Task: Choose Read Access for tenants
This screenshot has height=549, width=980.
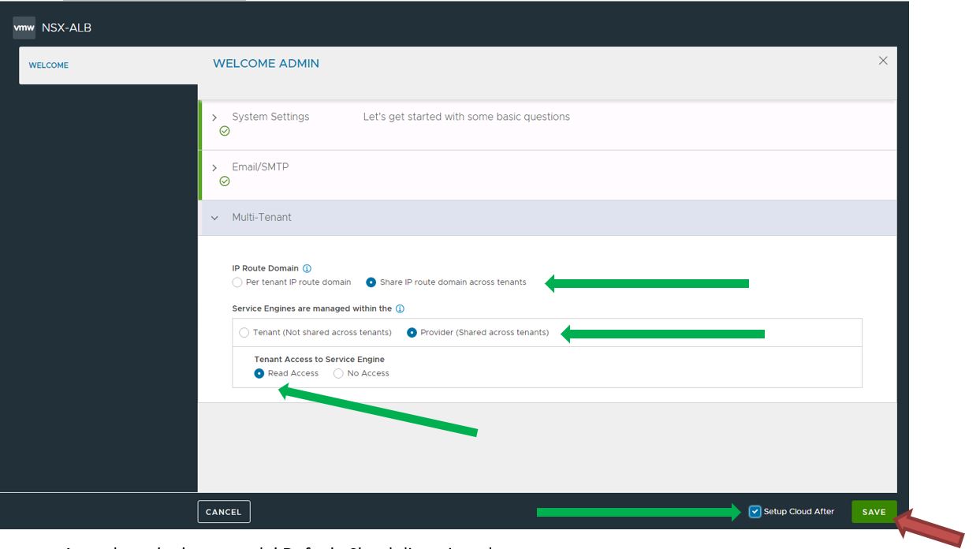Action: coord(259,374)
